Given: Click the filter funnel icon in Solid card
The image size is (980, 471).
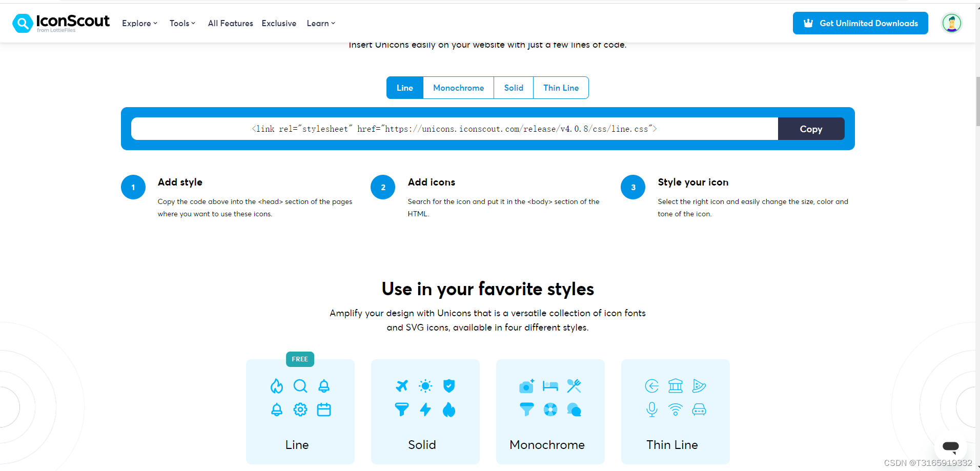Looking at the screenshot, I should pyautogui.click(x=402, y=409).
